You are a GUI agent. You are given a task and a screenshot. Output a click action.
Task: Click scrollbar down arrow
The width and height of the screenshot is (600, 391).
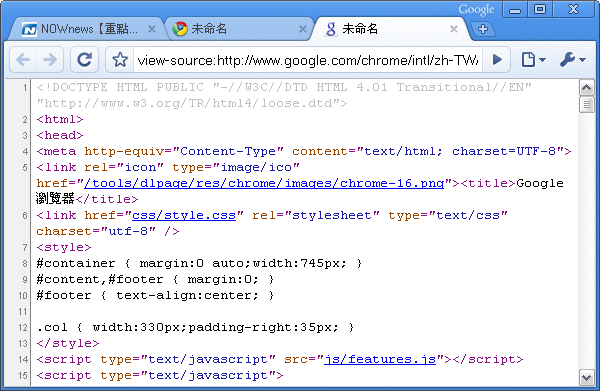pos(586,378)
